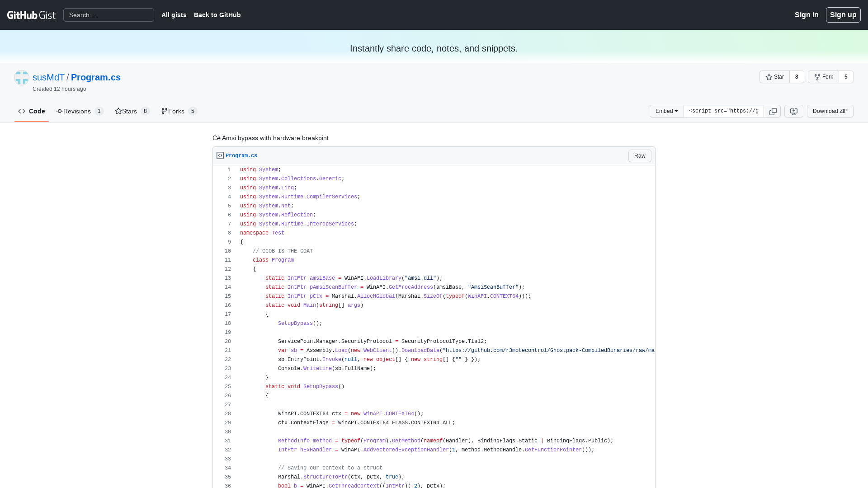Screen dimensions: 868x488
Task: Download the gist as ZIP
Action: point(830,111)
